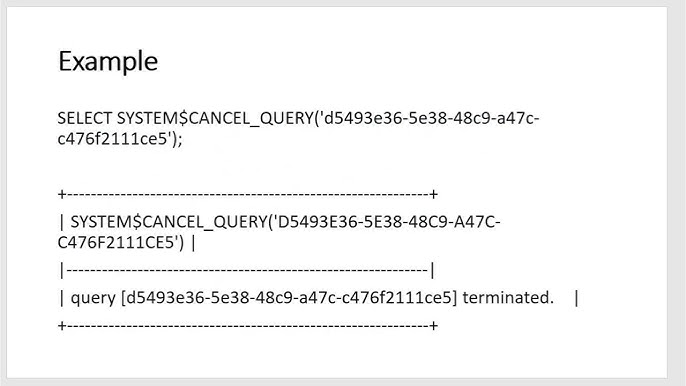This screenshot has height=386, width=686.
Task: Click the "Example" slide heading
Action: tap(108, 61)
